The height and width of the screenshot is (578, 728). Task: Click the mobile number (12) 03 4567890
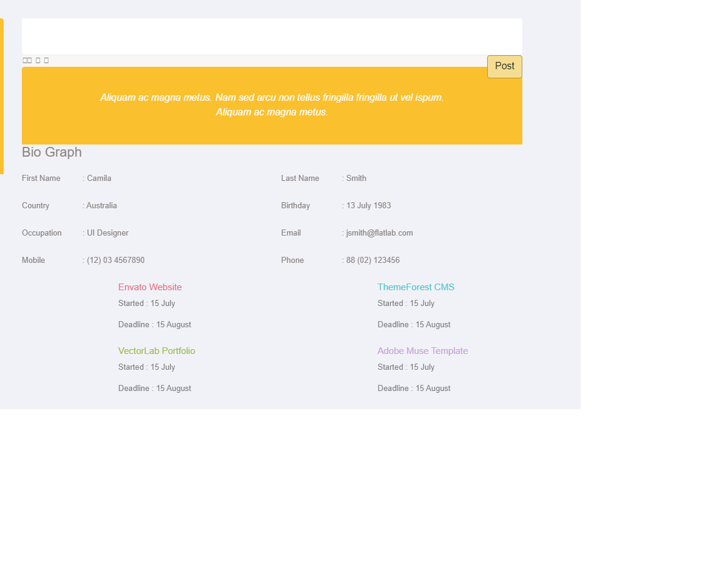(115, 260)
